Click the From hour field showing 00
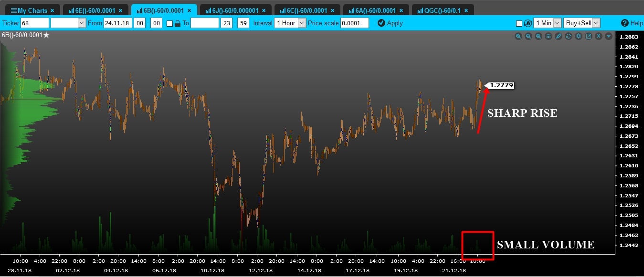The width and height of the screenshot is (644, 277). pos(139,23)
